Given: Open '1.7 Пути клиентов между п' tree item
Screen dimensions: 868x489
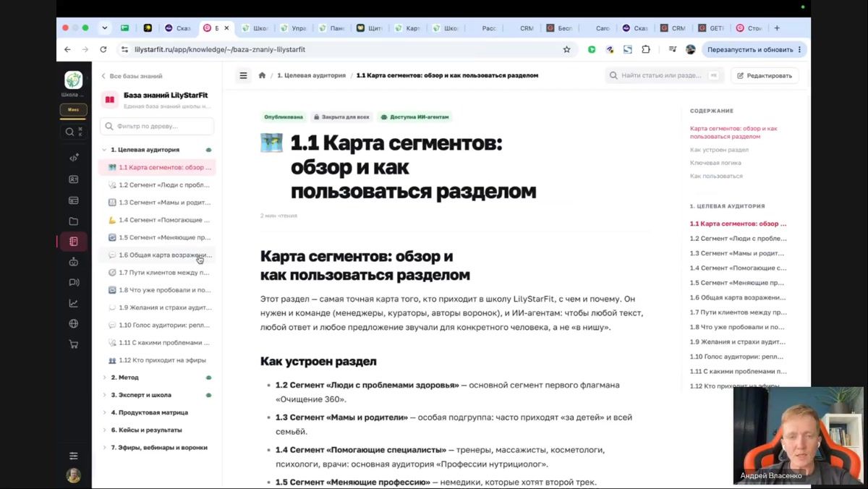Looking at the screenshot, I should coord(157,273).
